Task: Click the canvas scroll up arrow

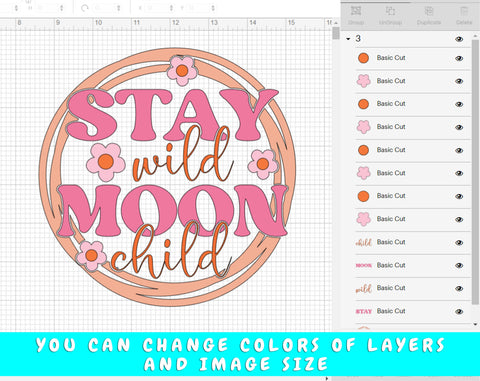Action: 336,23
